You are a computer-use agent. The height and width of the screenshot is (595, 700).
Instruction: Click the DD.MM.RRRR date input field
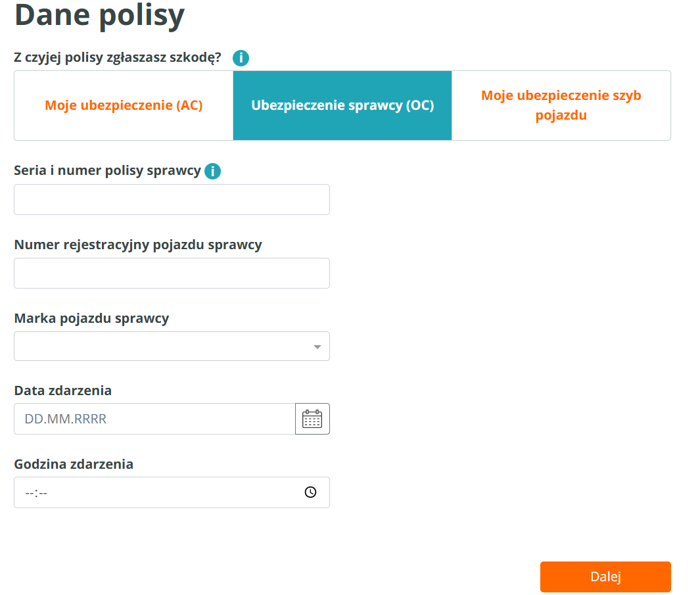coord(154,419)
